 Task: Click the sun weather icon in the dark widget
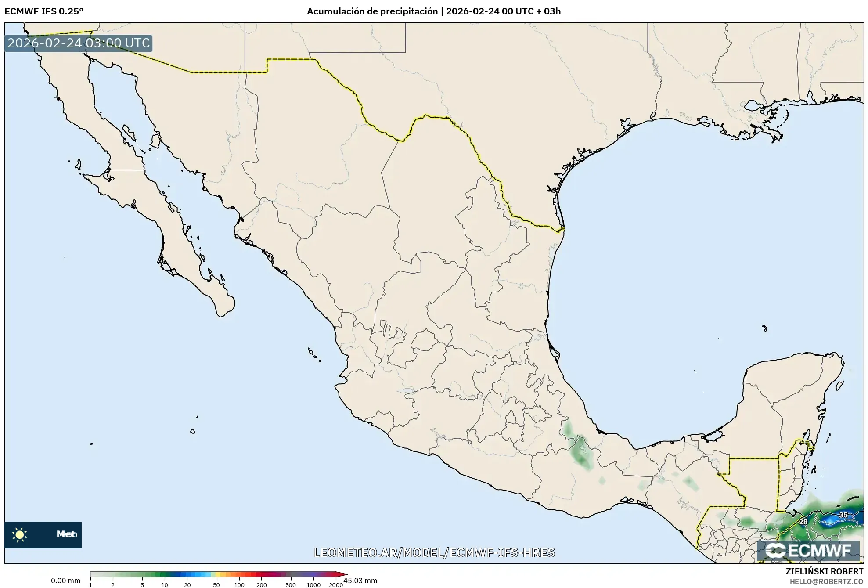click(x=19, y=534)
